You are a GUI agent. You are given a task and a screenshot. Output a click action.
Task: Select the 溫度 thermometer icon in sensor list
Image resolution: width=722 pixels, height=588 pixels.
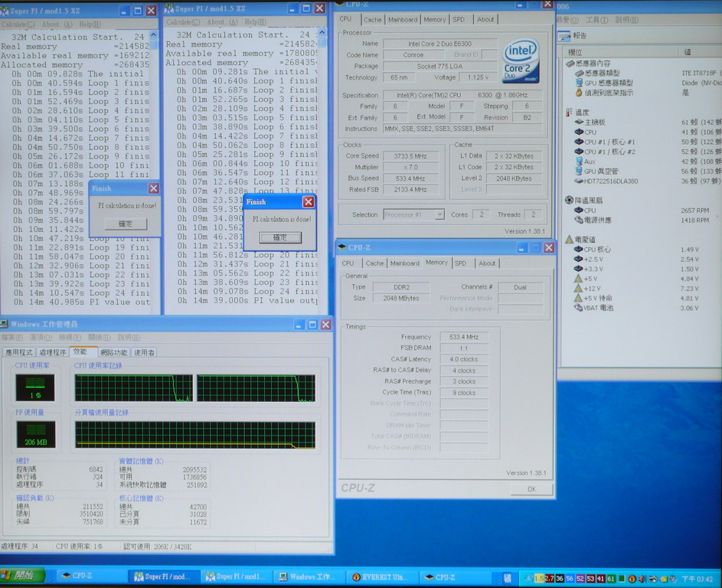[x=569, y=112]
